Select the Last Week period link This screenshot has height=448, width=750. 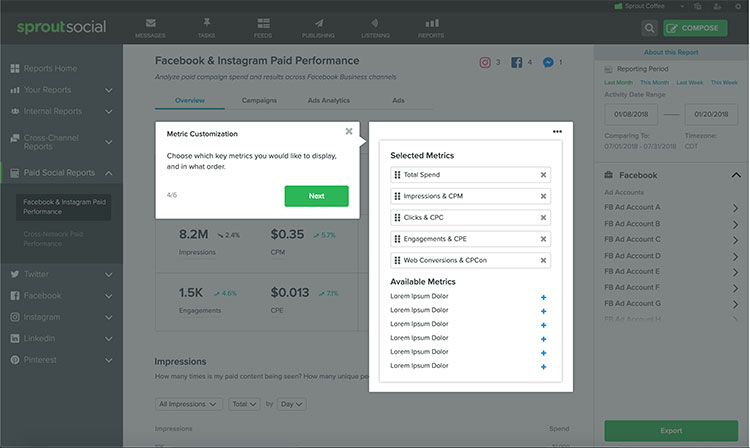point(689,83)
